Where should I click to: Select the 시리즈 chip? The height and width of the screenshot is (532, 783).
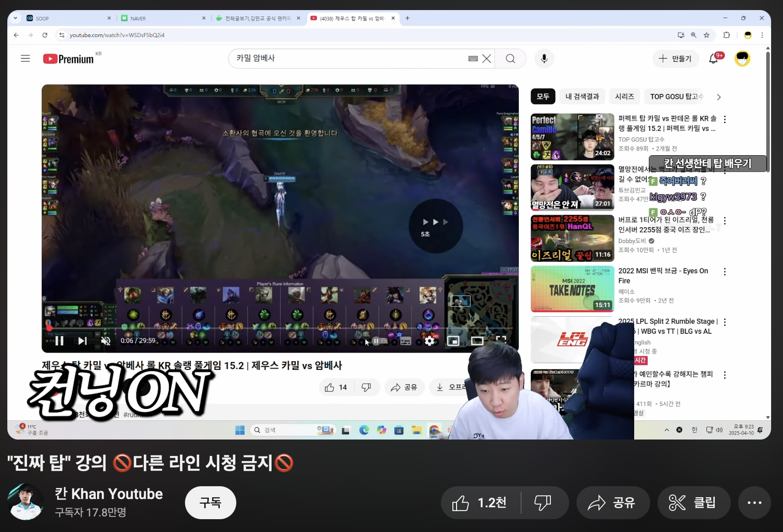tap(625, 97)
